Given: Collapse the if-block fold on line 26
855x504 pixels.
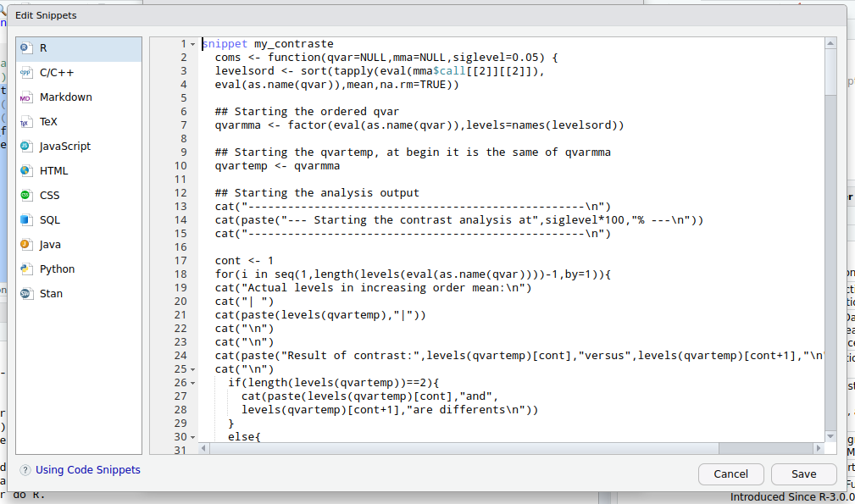Looking at the screenshot, I should 193,382.
